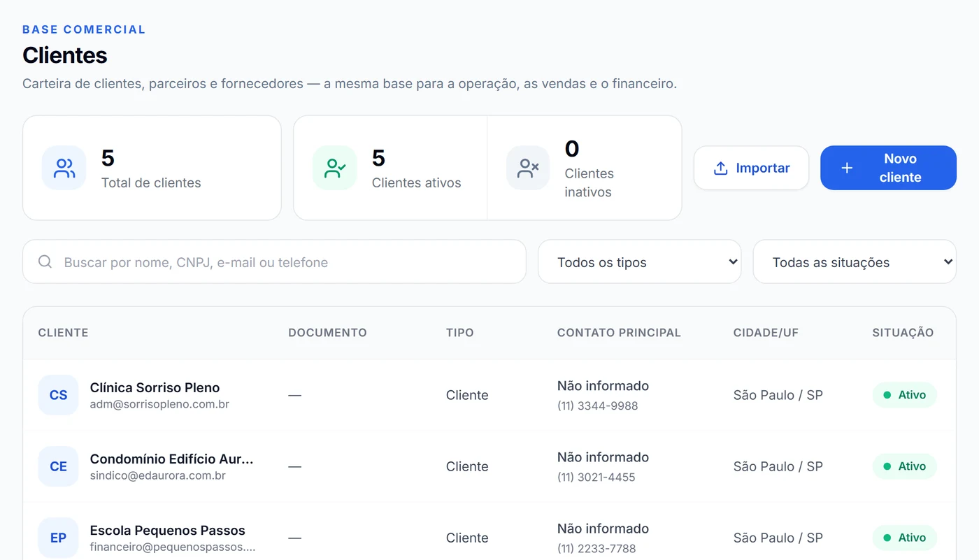Focus the Buscar por nome search field

click(274, 262)
